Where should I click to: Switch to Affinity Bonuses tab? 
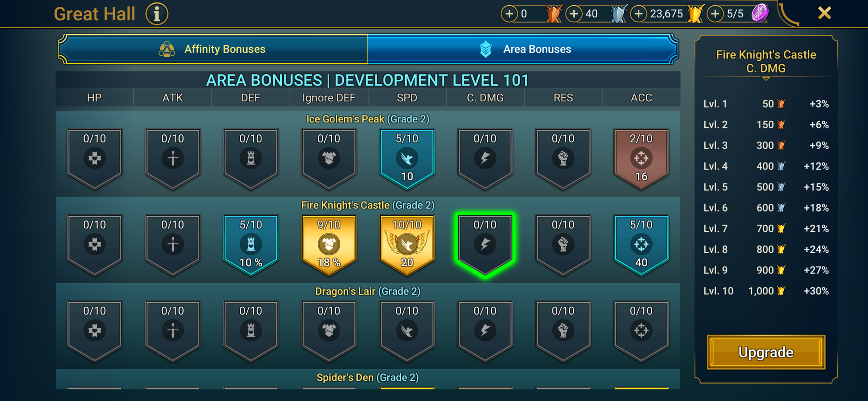213,49
